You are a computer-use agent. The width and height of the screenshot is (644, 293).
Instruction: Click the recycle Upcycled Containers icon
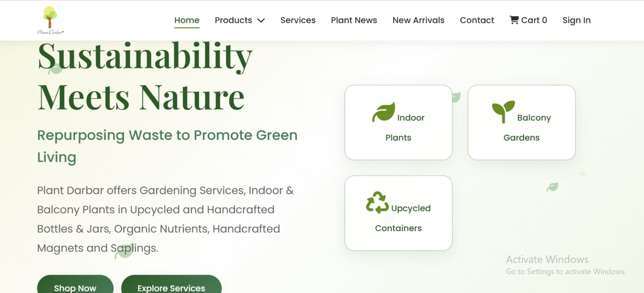(377, 202)
